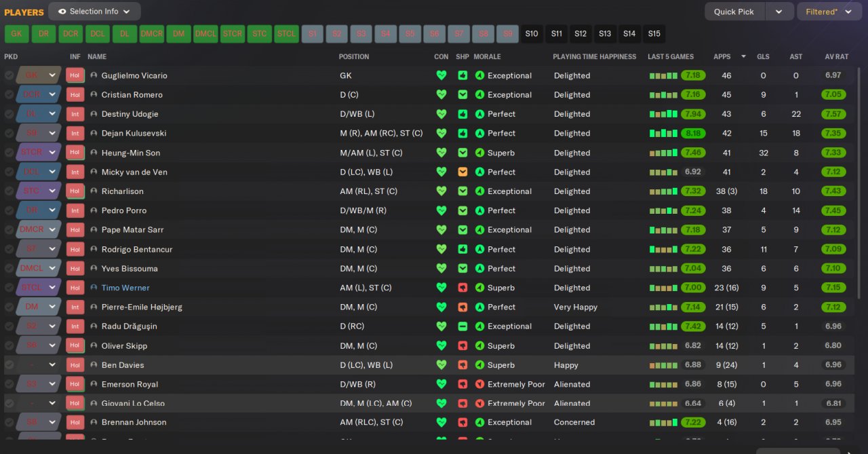Open the Selection Info dropdown
The height and width of the screenshot is (454, 868).
tap(94, 12)
